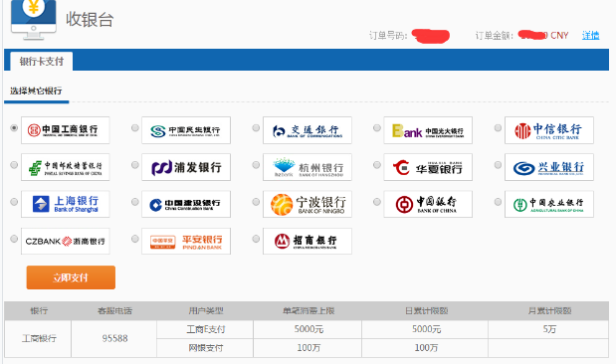Select the 兴业银行 radio button
Image resolution: width=616 pixels, height=364 pixels.
[x=498, y=164]
